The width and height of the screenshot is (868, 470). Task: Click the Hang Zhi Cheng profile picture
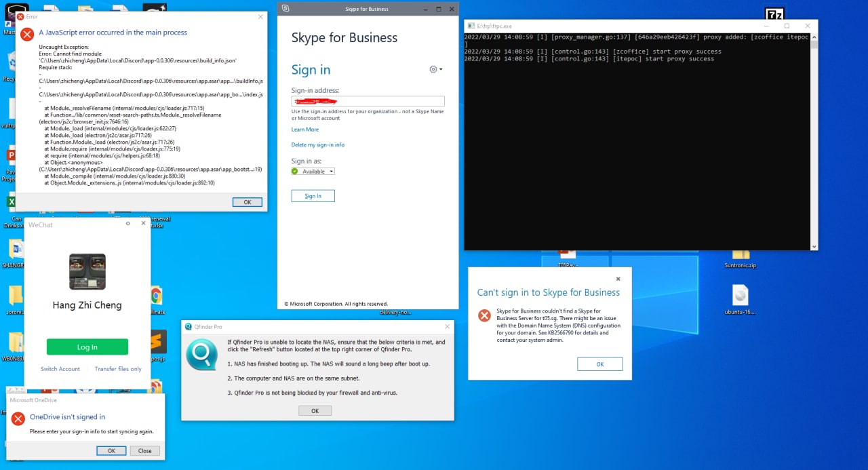87,271
